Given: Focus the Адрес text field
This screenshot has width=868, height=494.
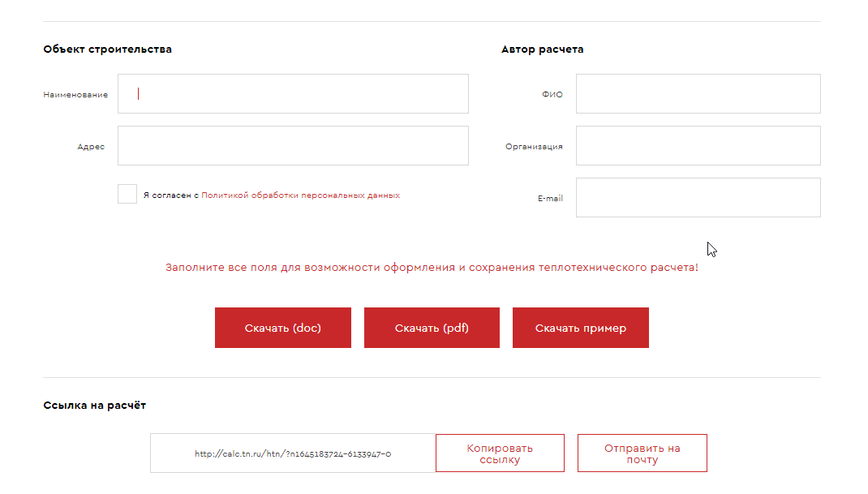Looking at the screenshot, I should click(x=293, y=146).
